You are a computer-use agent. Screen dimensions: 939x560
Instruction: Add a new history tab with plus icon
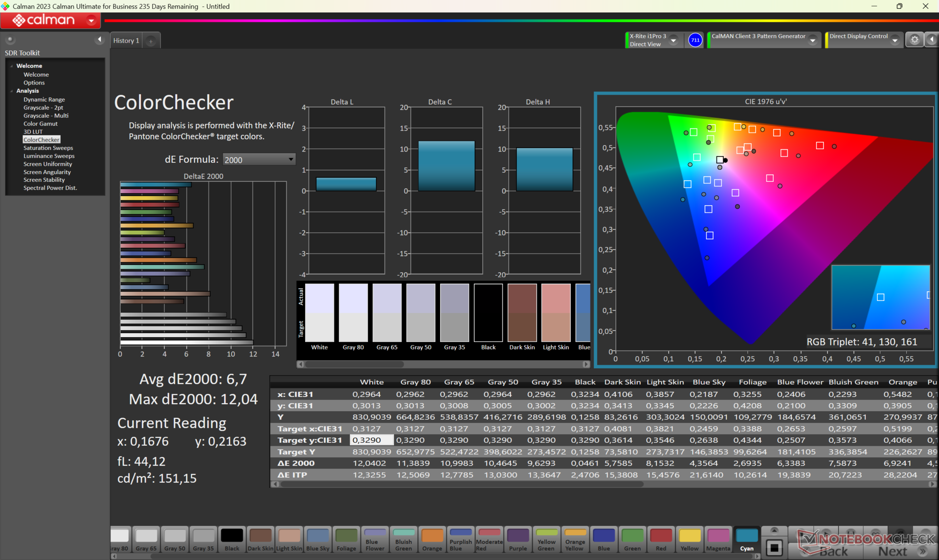[x=151, y=41]
